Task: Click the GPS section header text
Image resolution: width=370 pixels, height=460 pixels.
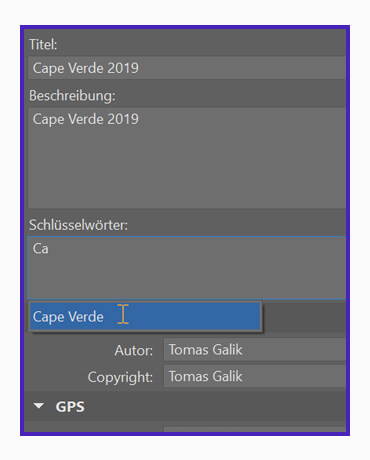Action: coord(70,407)
